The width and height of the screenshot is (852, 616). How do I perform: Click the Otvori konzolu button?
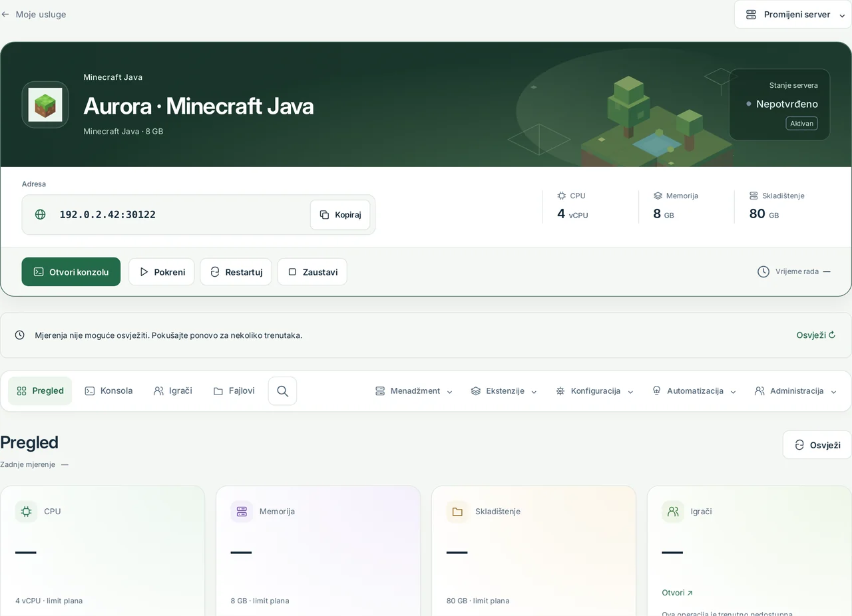coord(71,272)
